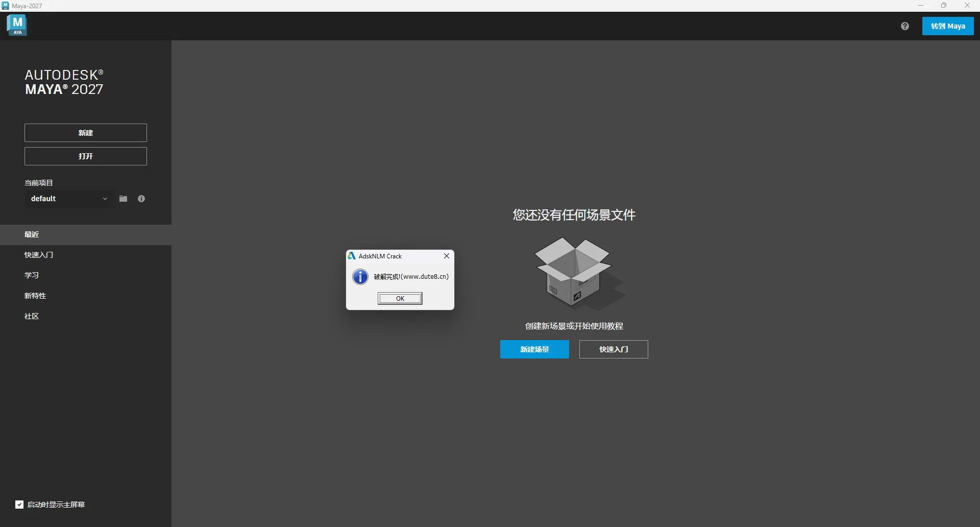Click the Maya logo icon in header
The image size is (980, 527).
coord(17,25)
